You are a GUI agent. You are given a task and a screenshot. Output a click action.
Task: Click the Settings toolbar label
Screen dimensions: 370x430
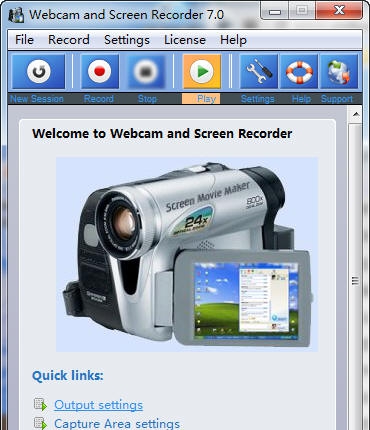coord(258,99)
